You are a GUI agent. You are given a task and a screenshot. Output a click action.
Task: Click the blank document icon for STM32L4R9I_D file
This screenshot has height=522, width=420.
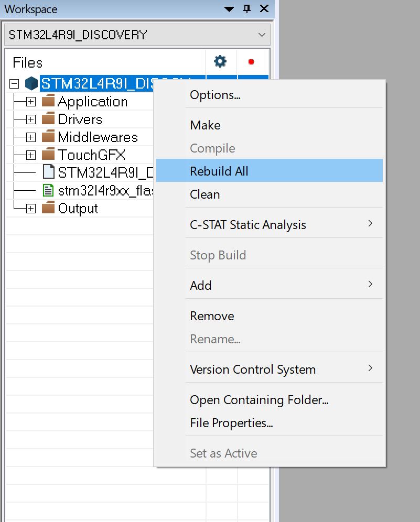[49, 172]
